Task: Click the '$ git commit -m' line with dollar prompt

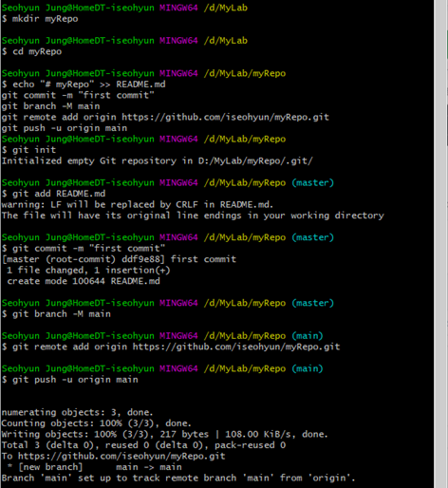Action: (84, 249)
